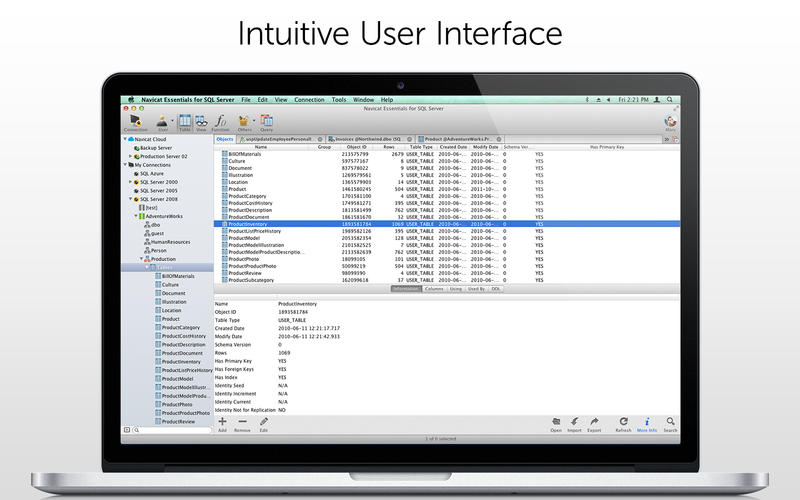Switch to the Columns tab
The height and width of the screenshot is (500, 800).
[434, 288]
